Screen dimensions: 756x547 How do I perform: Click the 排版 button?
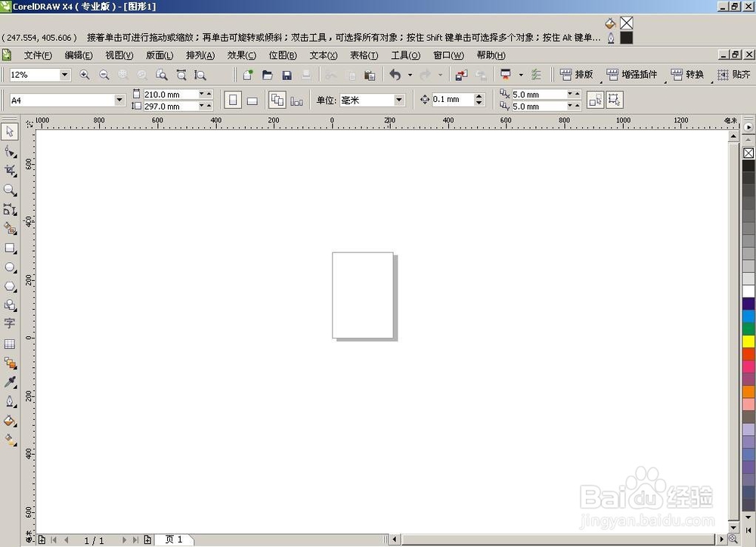(577, 75)
